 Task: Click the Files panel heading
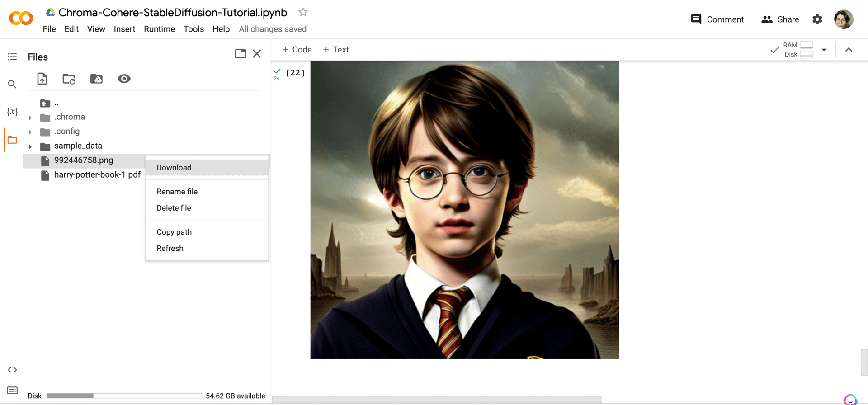pos(38,57)
